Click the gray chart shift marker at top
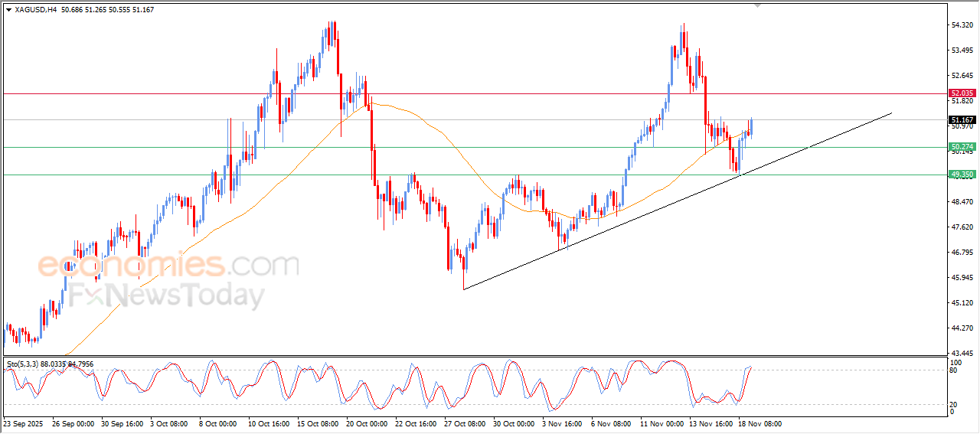 758,5
